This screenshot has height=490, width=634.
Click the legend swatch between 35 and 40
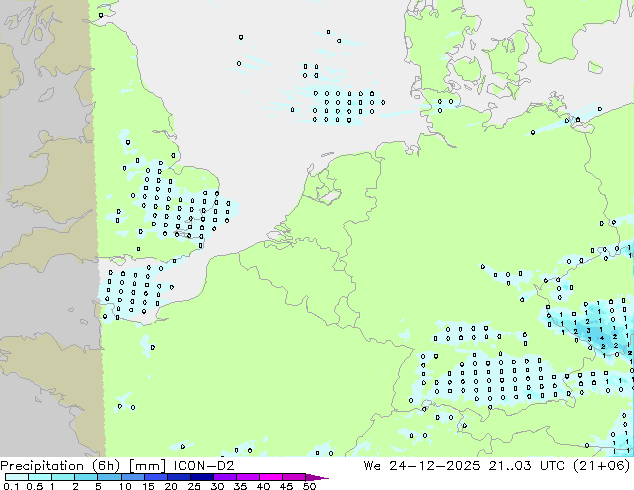pyautogui.click(x=247, y=477)
